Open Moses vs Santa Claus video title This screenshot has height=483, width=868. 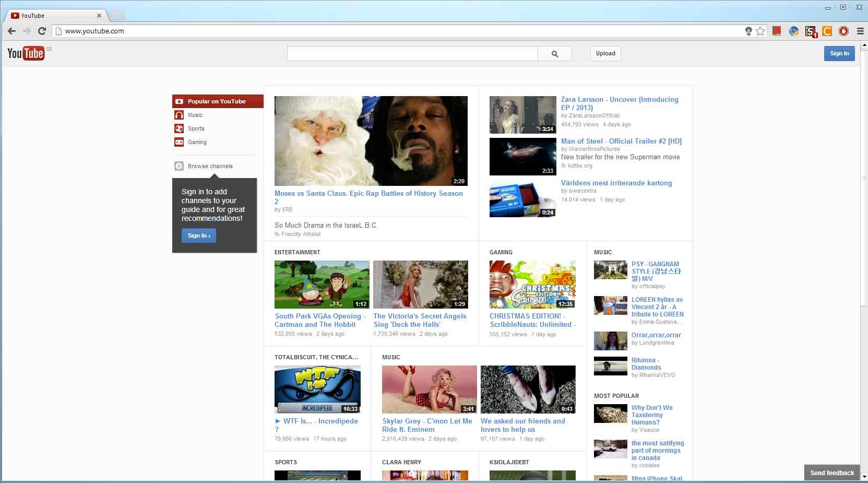pyautogui.click(x=368, y=197)
